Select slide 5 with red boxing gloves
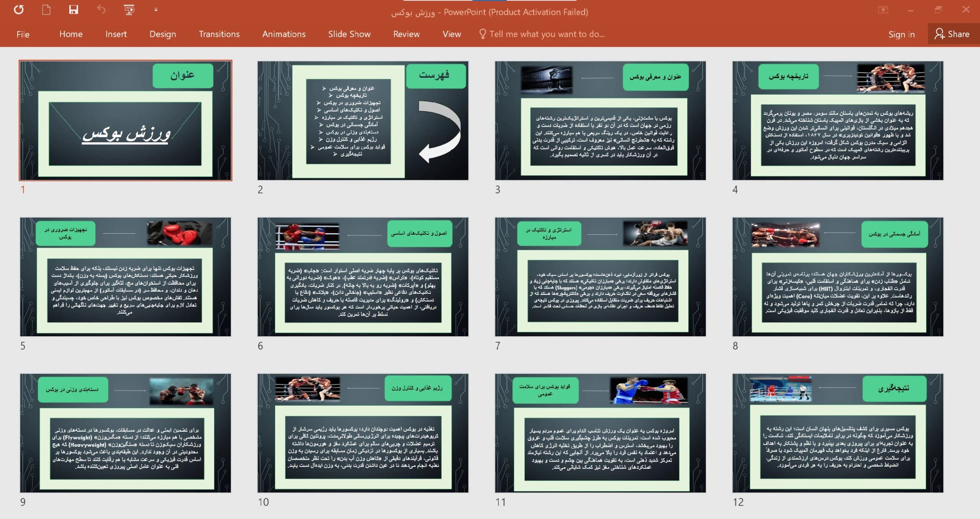The image size is (980, 519). [126, 277]
